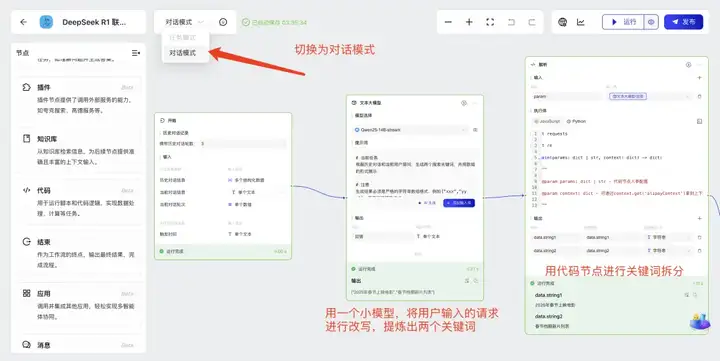
Task: Click the 代码 angle-brackets icon
Action: coord(27,190)
